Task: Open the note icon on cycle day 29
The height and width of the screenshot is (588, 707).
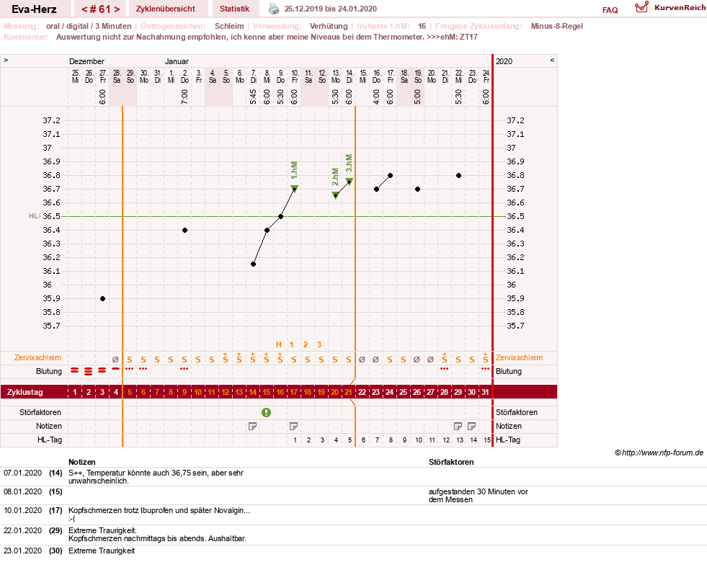Action: coord(458,426)
